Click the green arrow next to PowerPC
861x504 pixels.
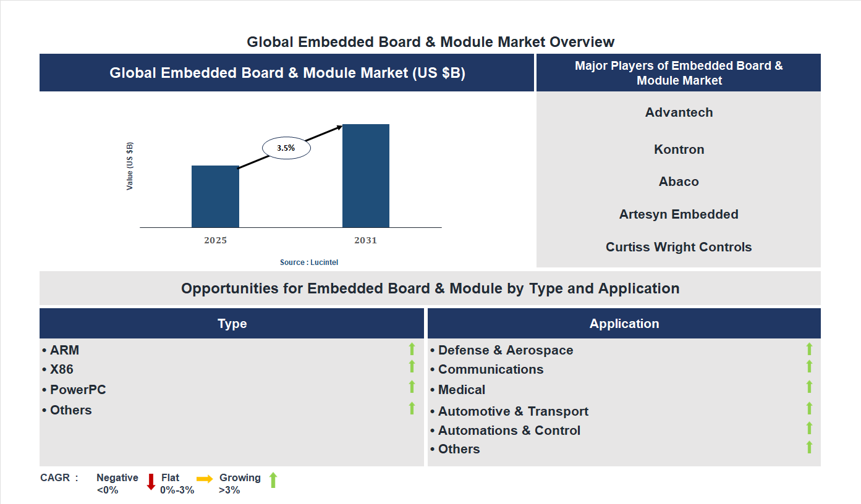point(412,387)
